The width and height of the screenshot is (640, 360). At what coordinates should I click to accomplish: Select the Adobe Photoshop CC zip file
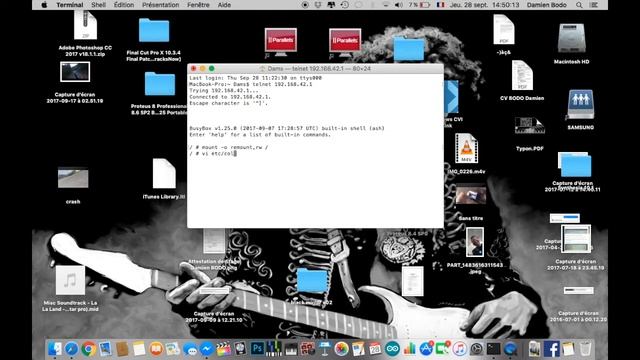[x=85, y=25]
